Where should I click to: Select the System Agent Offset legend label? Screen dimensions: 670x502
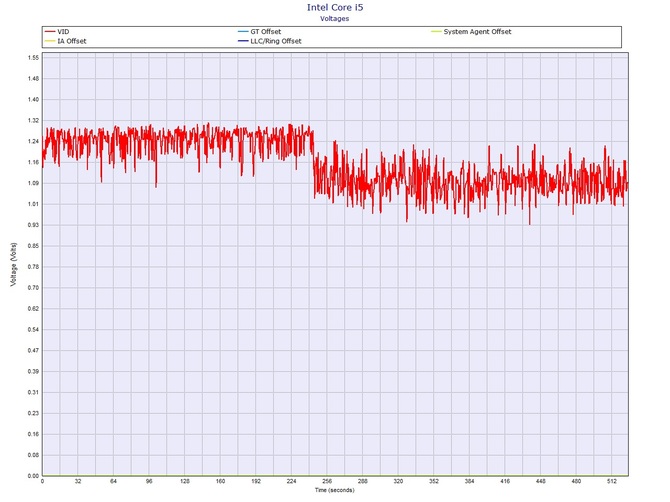(x=477, y=32)
